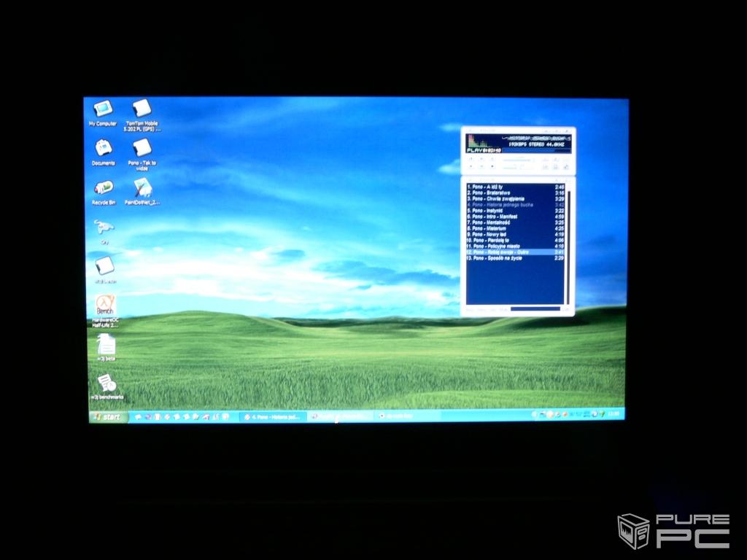747x560 pixels.
Task: Select the Recycle Bin desktop icon
Action: point(104,192)
